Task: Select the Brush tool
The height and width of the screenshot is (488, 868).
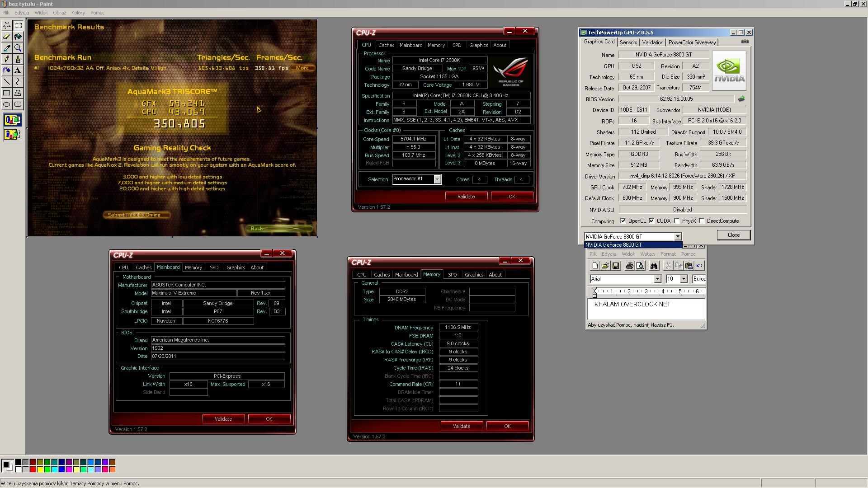Action: [18, 59]
